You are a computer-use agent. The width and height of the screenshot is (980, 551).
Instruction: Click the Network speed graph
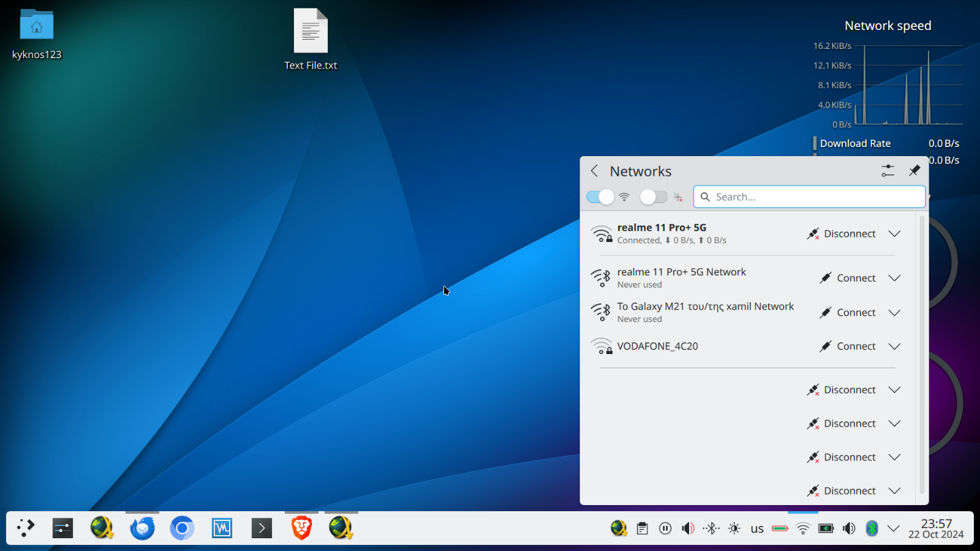909,85
